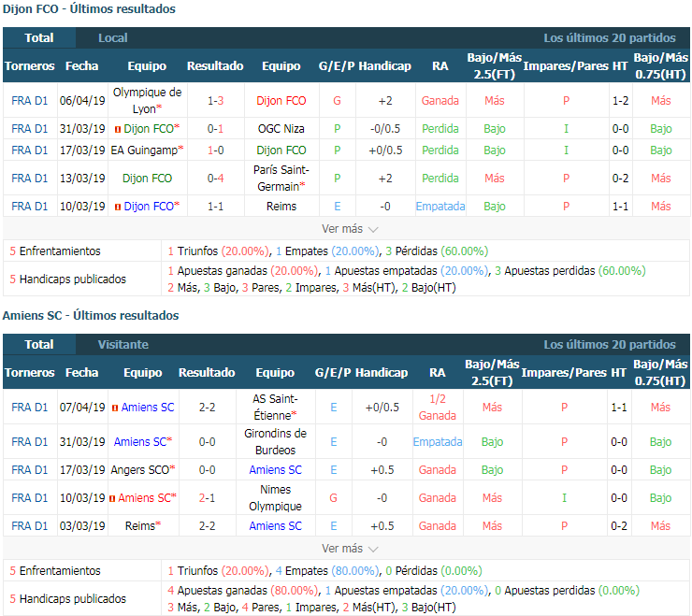The image size is (692, 616).
Task: Click Bajo/Más 2.5(FT) header in Dijon table
Action: click(495, 65)
